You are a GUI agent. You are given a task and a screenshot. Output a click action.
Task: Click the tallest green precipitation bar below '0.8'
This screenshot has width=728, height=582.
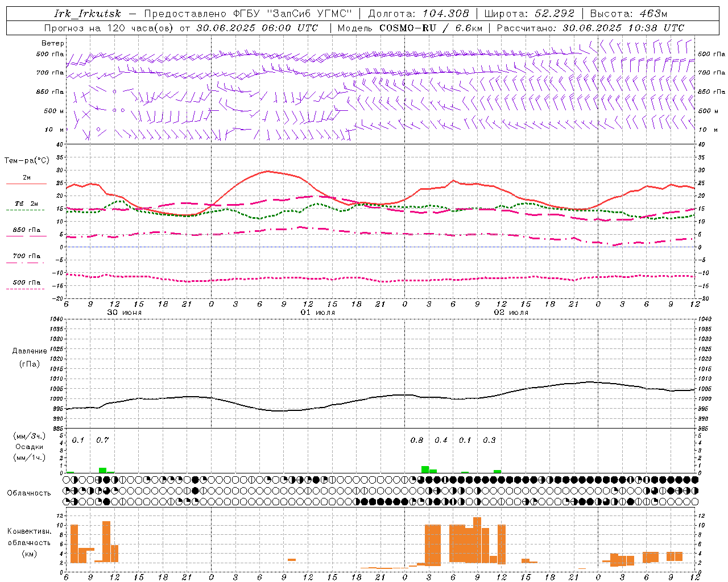point(425,469)
